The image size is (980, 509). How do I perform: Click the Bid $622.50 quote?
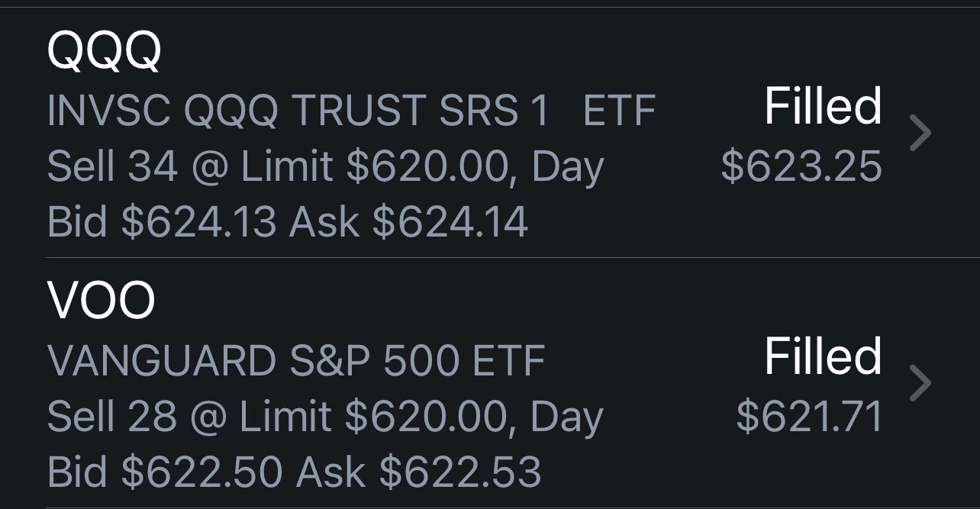coord(164,472)
